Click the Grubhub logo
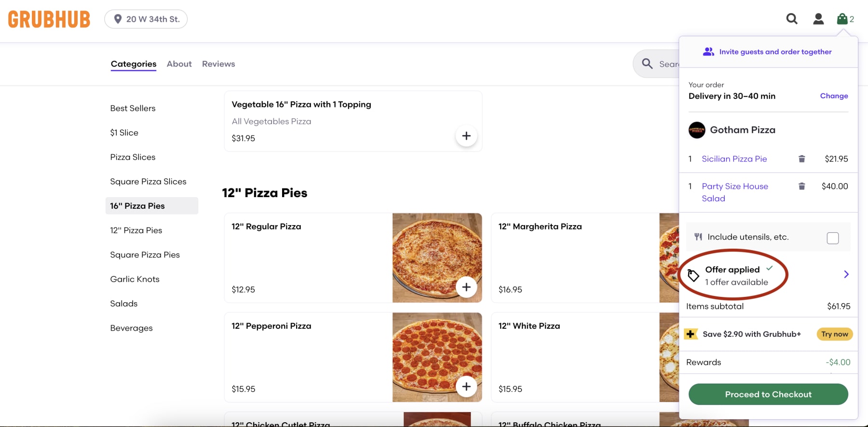 [x=48, y=19]
